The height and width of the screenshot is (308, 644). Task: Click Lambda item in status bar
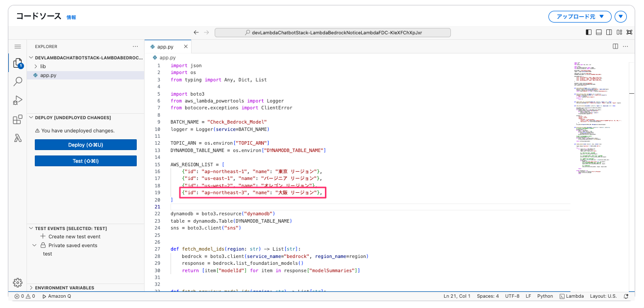(571, 296)
